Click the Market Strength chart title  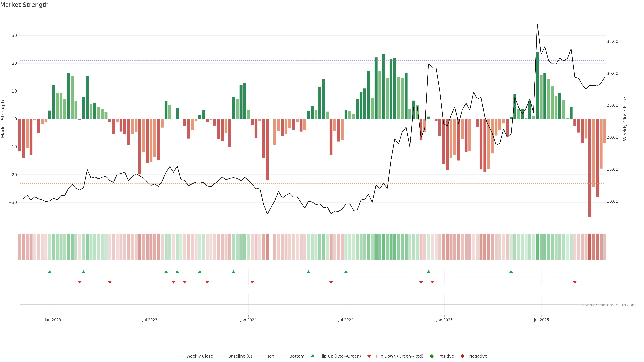24,5
